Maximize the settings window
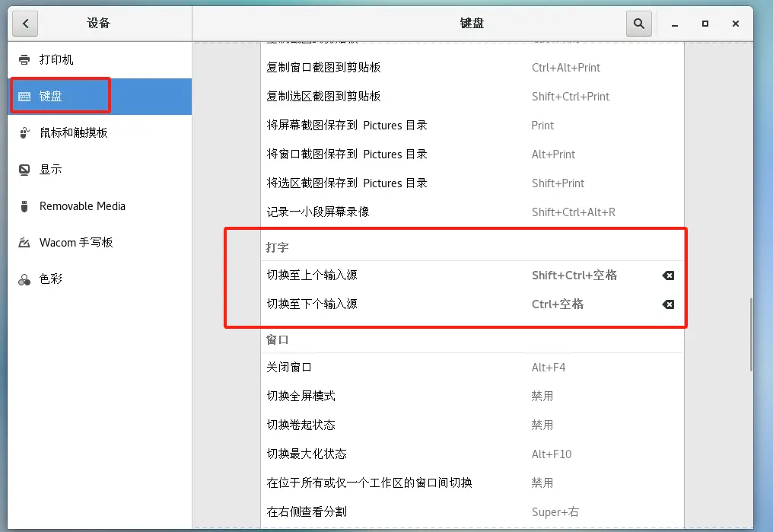Image resolution: width=773 pixels, height=532 pixels. (x=705, y=24)
